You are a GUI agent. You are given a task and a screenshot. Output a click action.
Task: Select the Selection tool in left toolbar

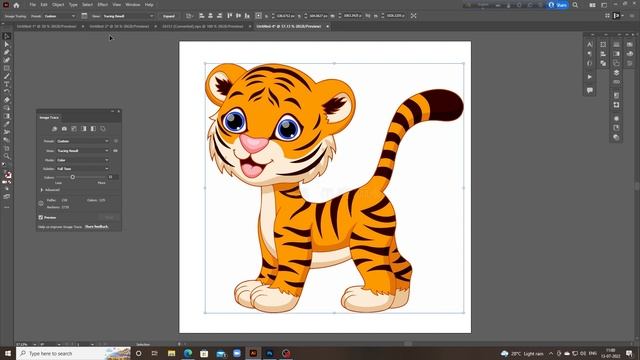(x=7, y=36)
